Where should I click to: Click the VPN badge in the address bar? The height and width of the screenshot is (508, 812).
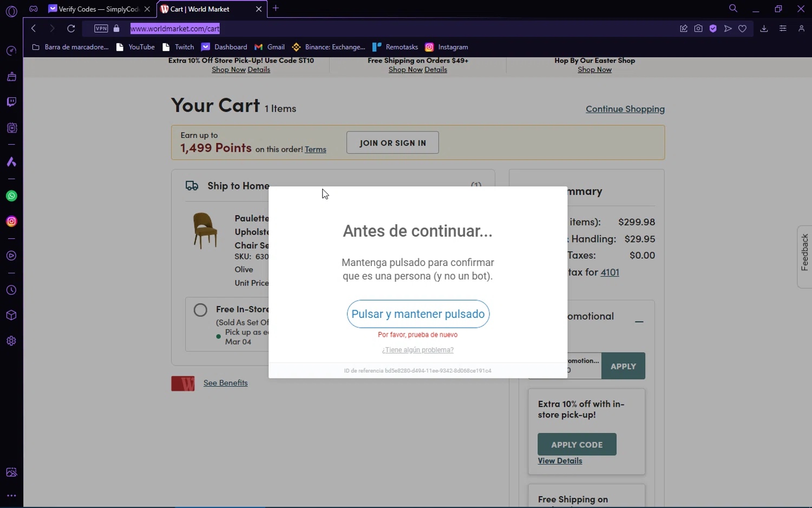pyautogui.click(x=101, y=28)
